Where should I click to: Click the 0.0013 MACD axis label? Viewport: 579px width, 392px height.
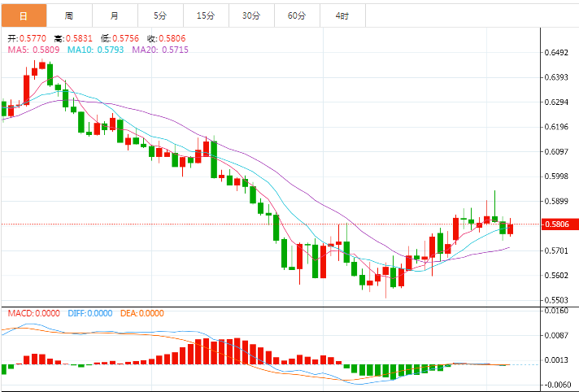[x=556, y=359]
